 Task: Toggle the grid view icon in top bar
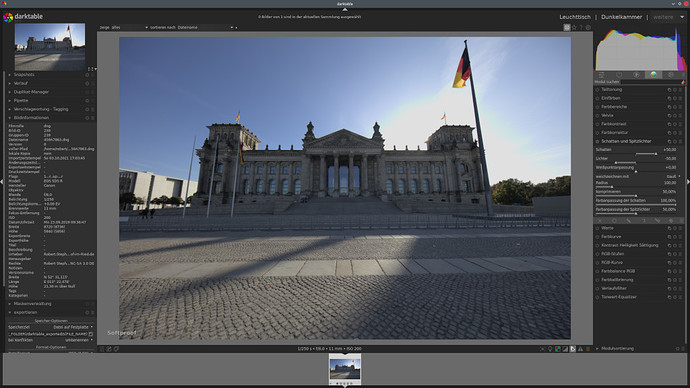(567, 27)
